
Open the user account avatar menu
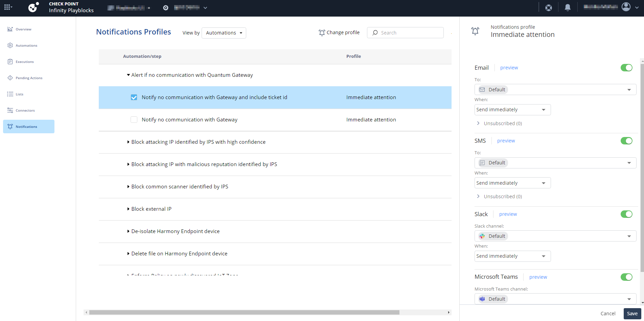(x=626, y=7)
